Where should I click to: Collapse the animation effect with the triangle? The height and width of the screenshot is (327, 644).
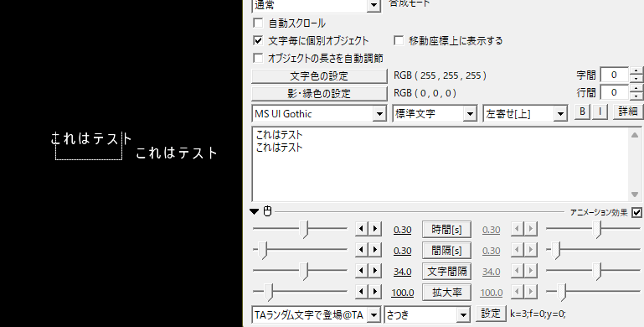(x=255, y=212)
